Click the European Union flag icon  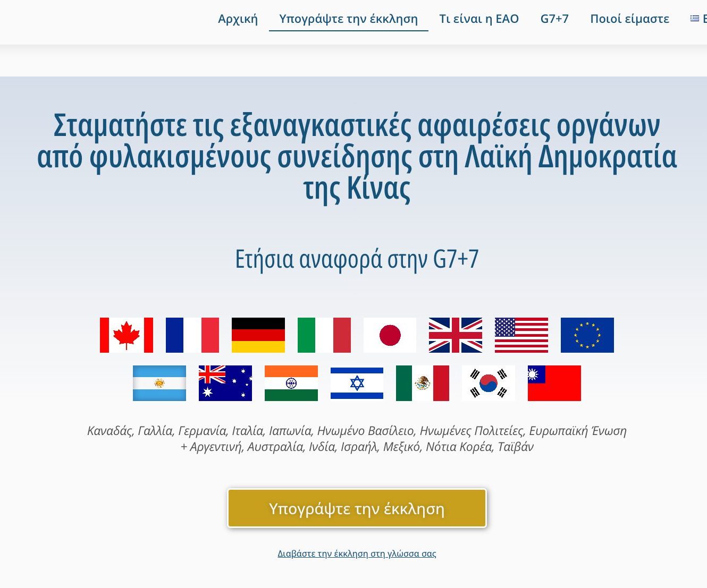pos(587,335)
